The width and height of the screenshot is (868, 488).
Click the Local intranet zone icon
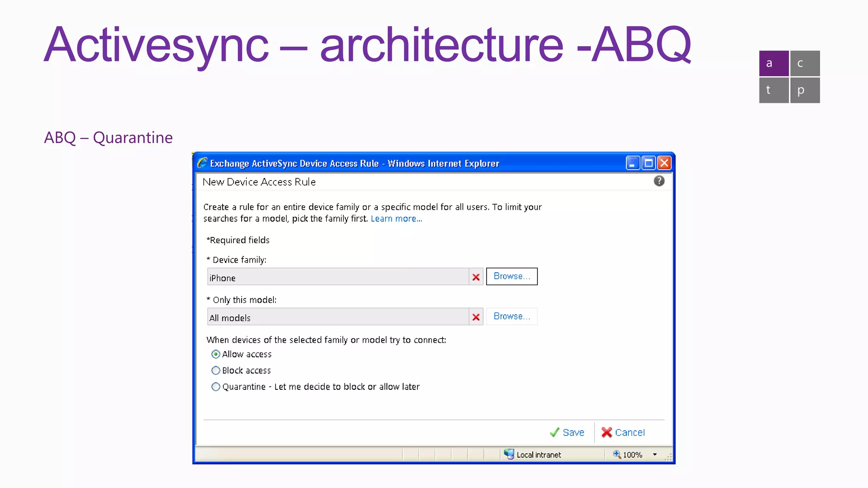coord(509,454)
